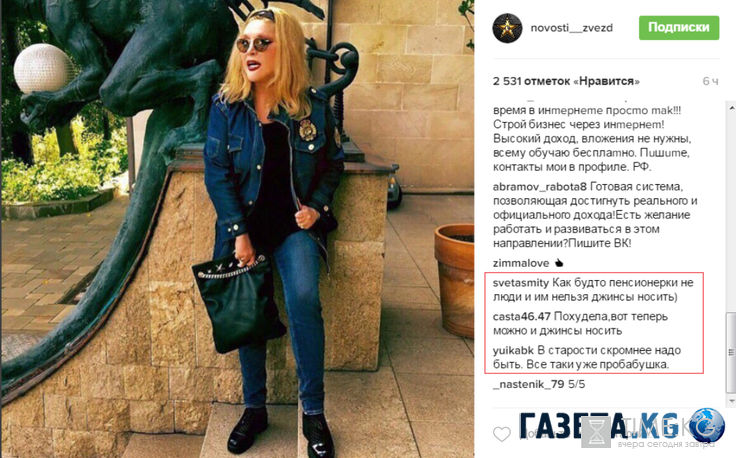Viewport: 736px width, 458px height.
Task: Open the zimmalove commenter profile
Action: click(521, 263)
